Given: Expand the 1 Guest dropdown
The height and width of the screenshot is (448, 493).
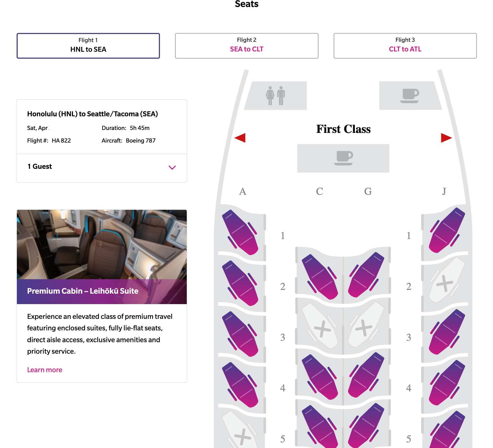Looking at the screenshot, I should 102,167.
